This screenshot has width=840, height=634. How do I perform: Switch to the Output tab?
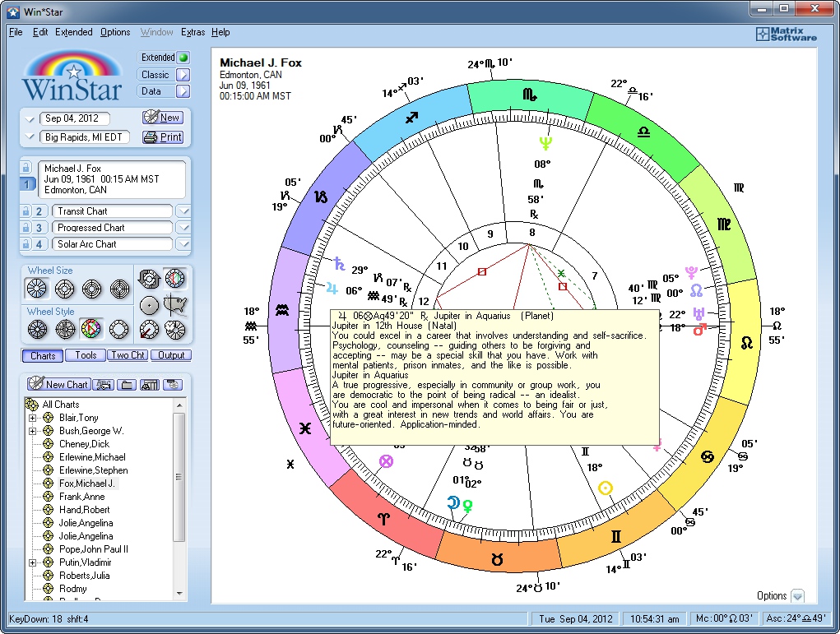click(x=171, y=355)
